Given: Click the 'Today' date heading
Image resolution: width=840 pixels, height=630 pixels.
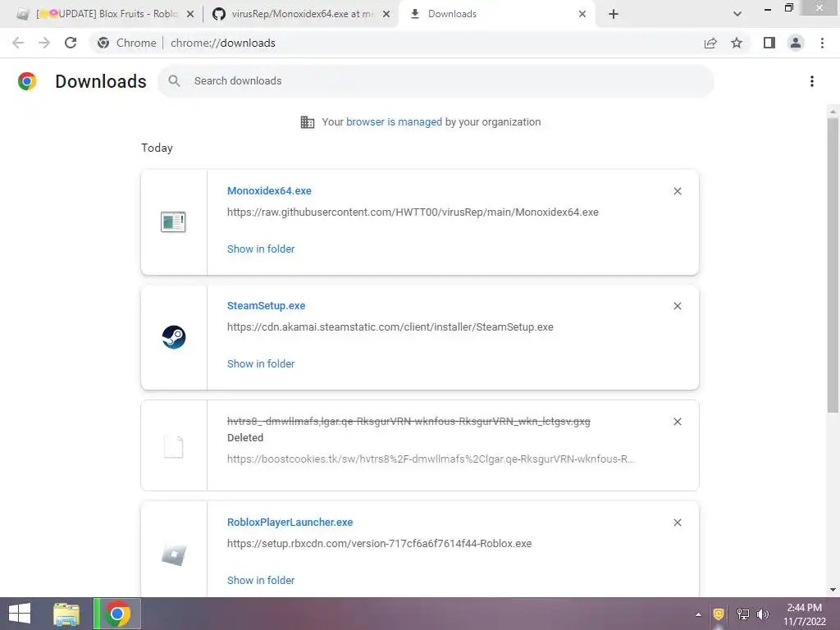Looking at the screenshot, I should tap(157, 148).
